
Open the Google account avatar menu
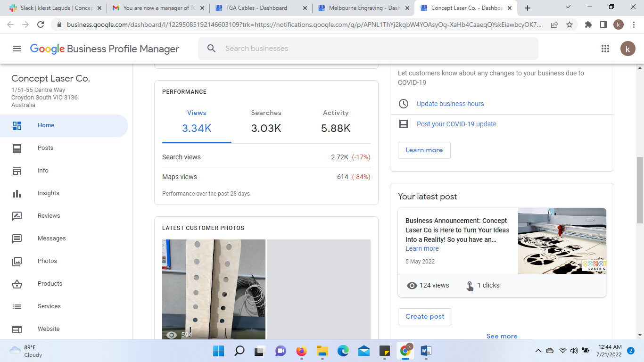627,49
